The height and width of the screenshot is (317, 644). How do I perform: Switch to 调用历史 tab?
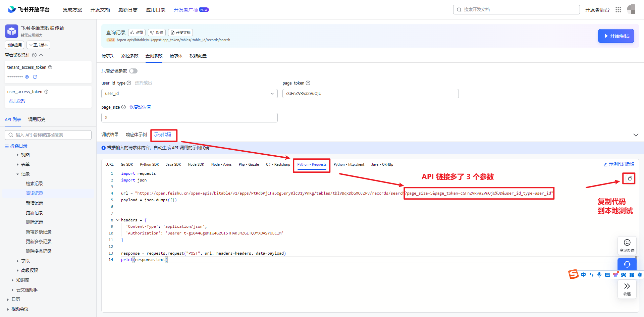tap(37, 119)
